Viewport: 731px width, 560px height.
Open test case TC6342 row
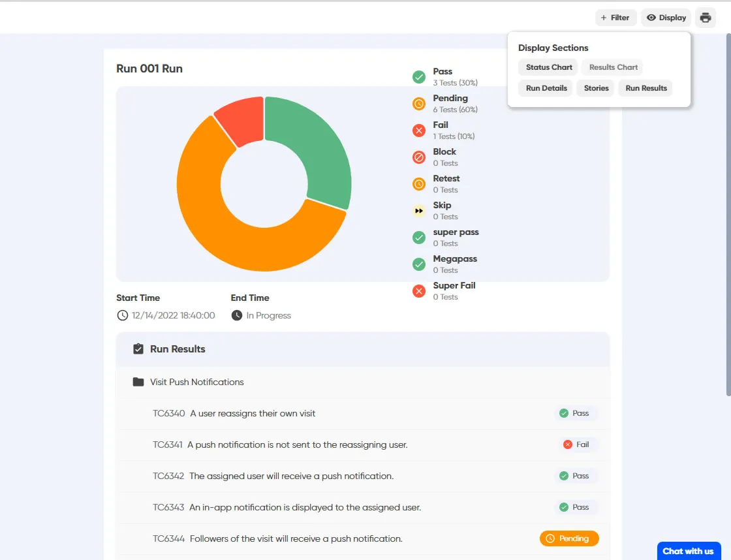click(x=363, y=476)
